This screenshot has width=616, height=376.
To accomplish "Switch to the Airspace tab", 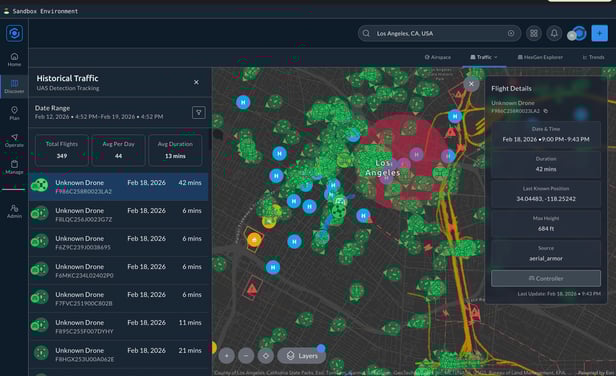I will [438, 57].
